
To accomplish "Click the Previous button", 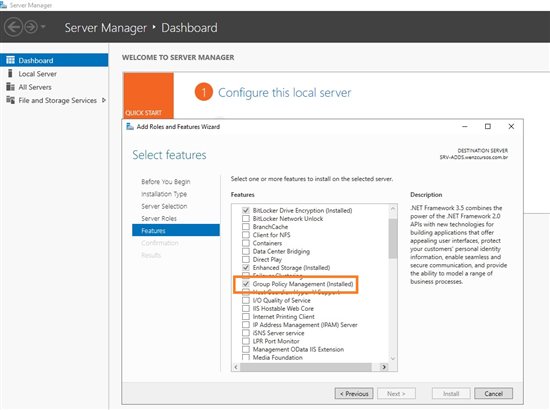I will [x=354, y=394].
